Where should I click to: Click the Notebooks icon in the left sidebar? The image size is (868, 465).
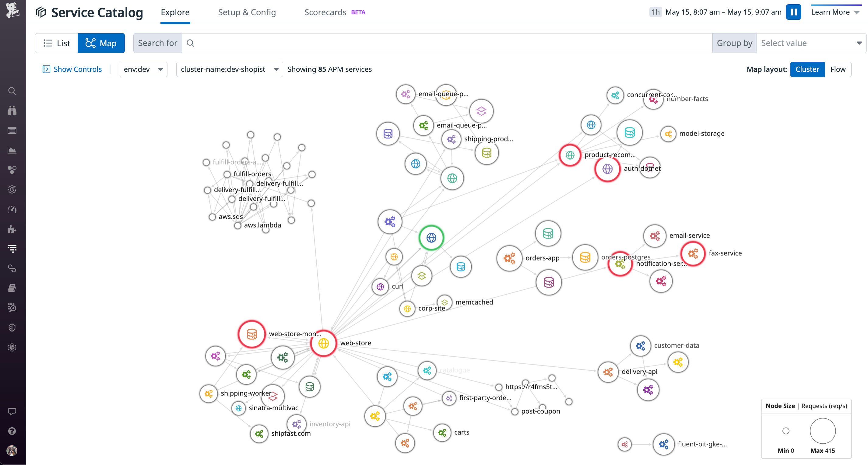coord(12,287)
